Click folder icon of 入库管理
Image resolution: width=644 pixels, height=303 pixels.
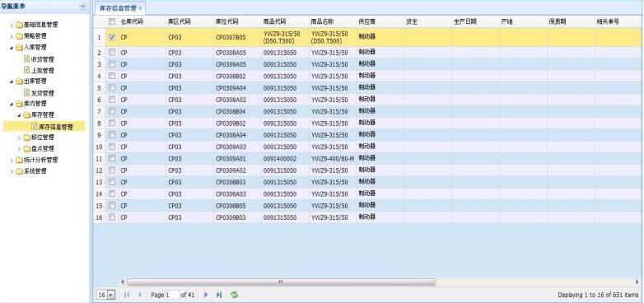pos(19,48)
